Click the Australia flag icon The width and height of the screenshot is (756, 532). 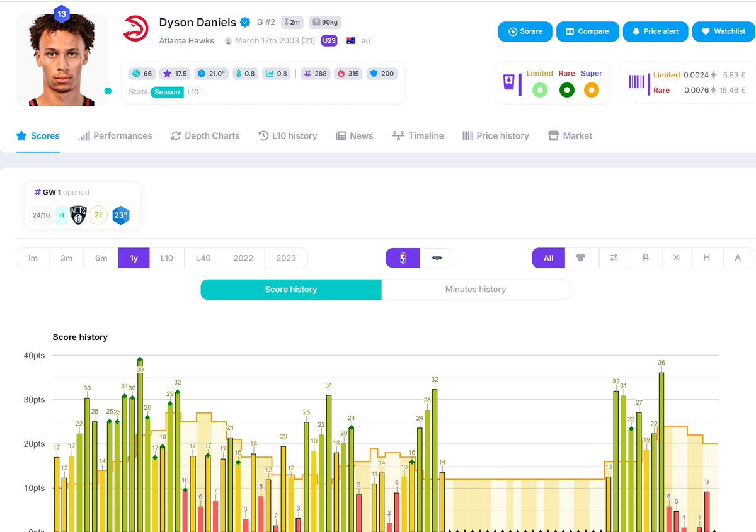tap(351, 40)
